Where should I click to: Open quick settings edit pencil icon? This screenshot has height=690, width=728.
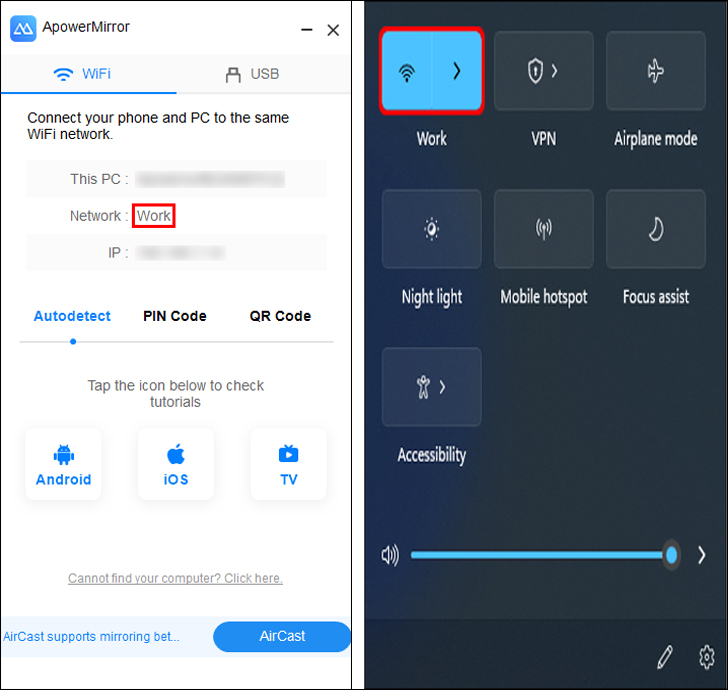[665, 657]
